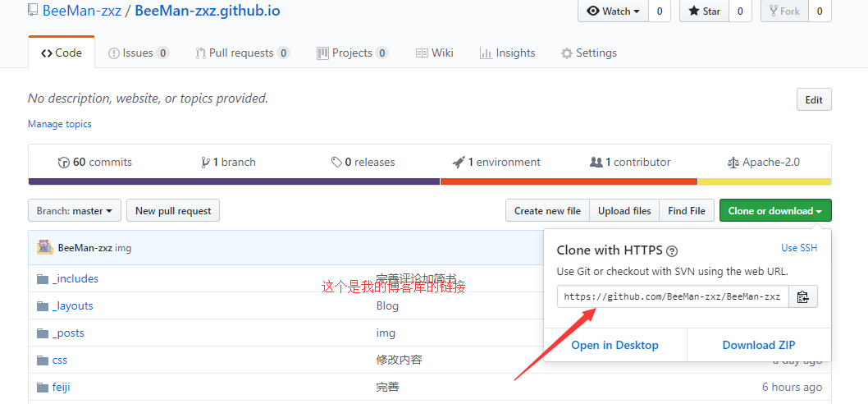
Task: Select the HTTPS clone URL field
Action: 673,296
